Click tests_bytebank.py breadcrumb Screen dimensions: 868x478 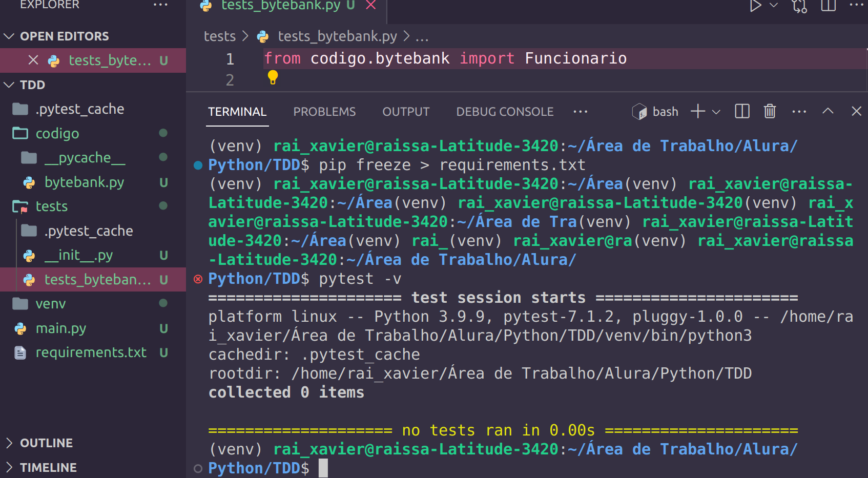click(x=337, y=36)
